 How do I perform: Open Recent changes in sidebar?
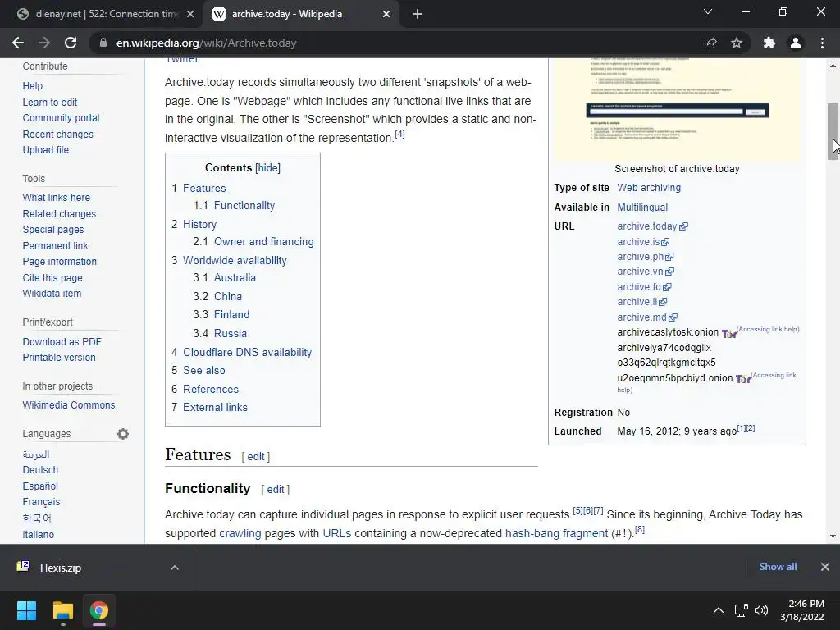tap(58, 135)
